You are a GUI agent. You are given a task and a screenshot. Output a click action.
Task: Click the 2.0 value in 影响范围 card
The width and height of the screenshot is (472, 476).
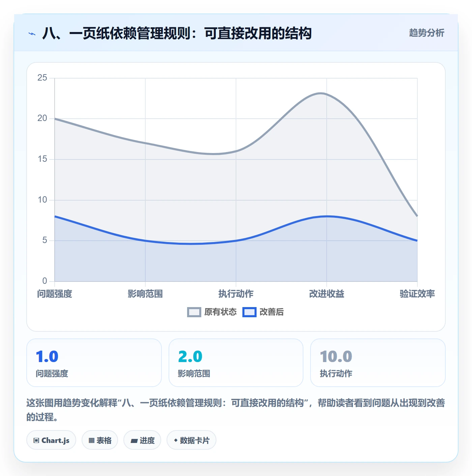[190, 357]
